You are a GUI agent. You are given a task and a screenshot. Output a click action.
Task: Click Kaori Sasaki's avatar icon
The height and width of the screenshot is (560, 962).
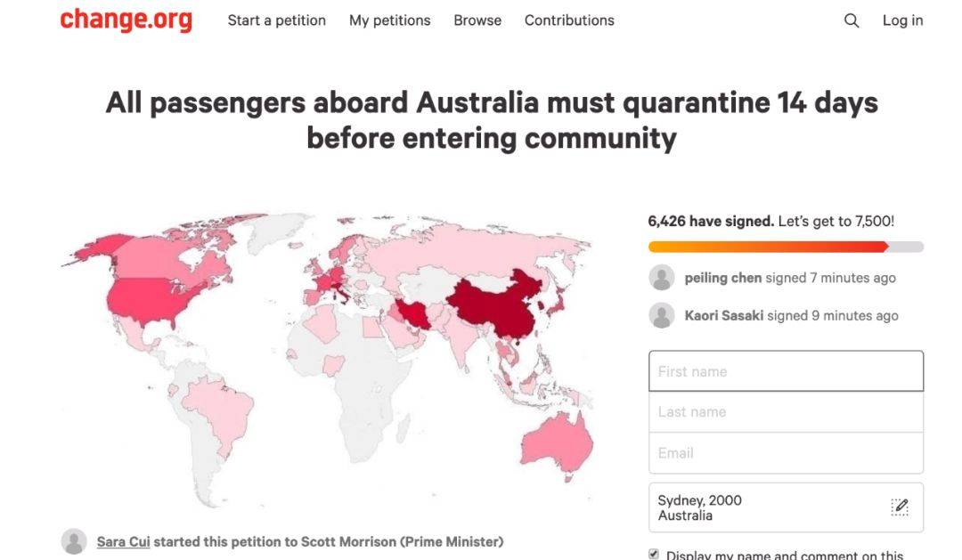[662, 315]
